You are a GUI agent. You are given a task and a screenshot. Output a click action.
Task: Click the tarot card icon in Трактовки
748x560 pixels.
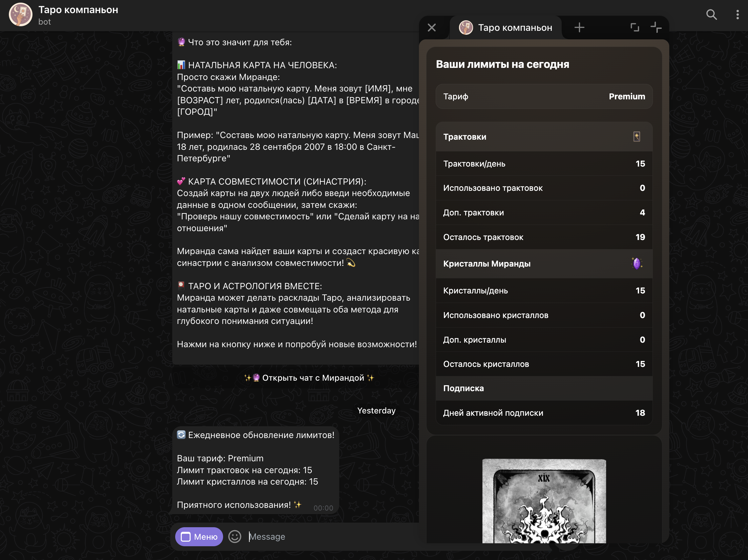pyautogui.click(x=636, y=136)
